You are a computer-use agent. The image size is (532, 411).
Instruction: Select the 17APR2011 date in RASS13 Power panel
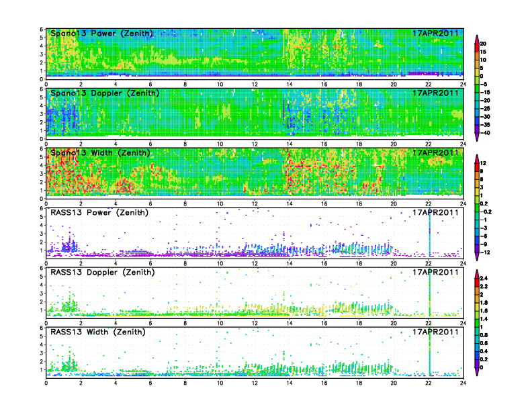[x=435, y=213]
